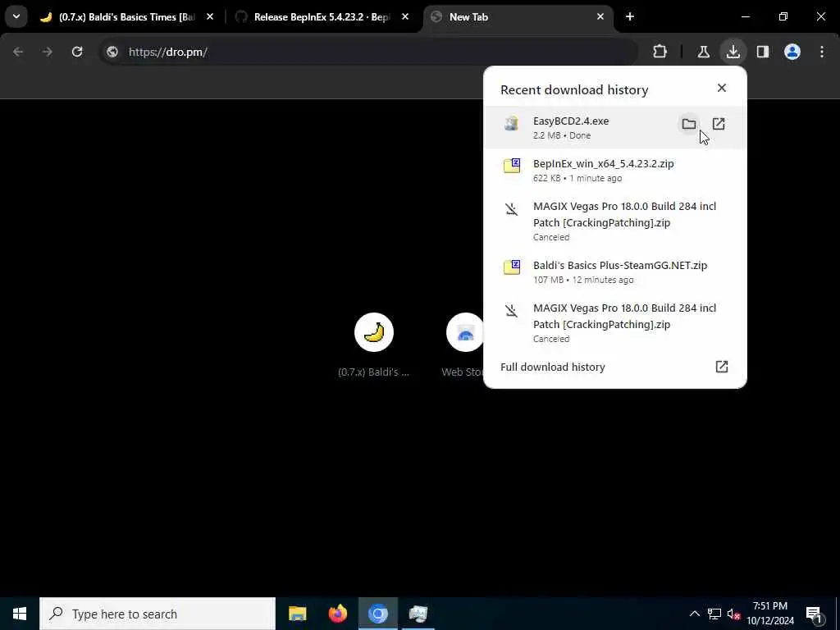The height and width of the screenshot is (630, 840).
Task: Toggle the Downloads toolbar icon
Action: tap(733, 52)
